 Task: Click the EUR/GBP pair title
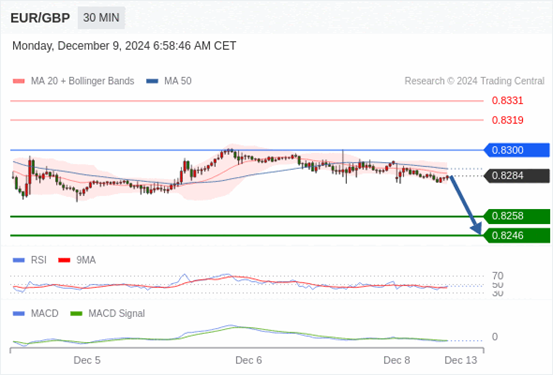[40, 18]
